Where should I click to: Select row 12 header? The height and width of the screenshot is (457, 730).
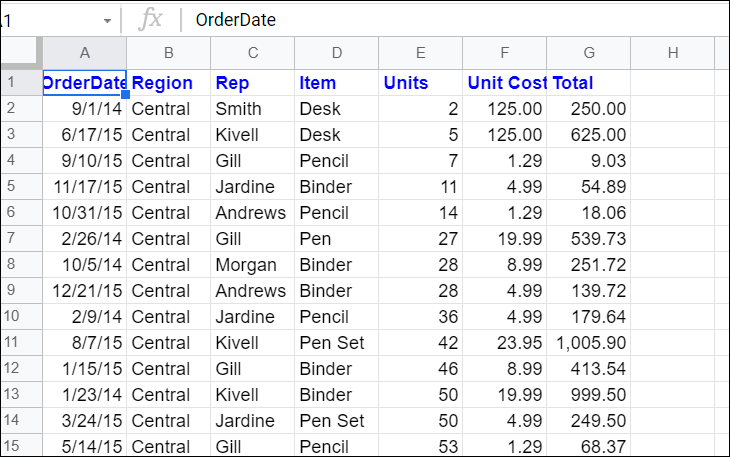click(21, 369)
